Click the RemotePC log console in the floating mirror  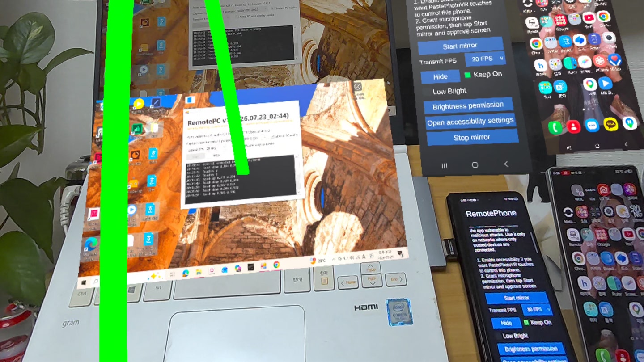pos(240,180)
